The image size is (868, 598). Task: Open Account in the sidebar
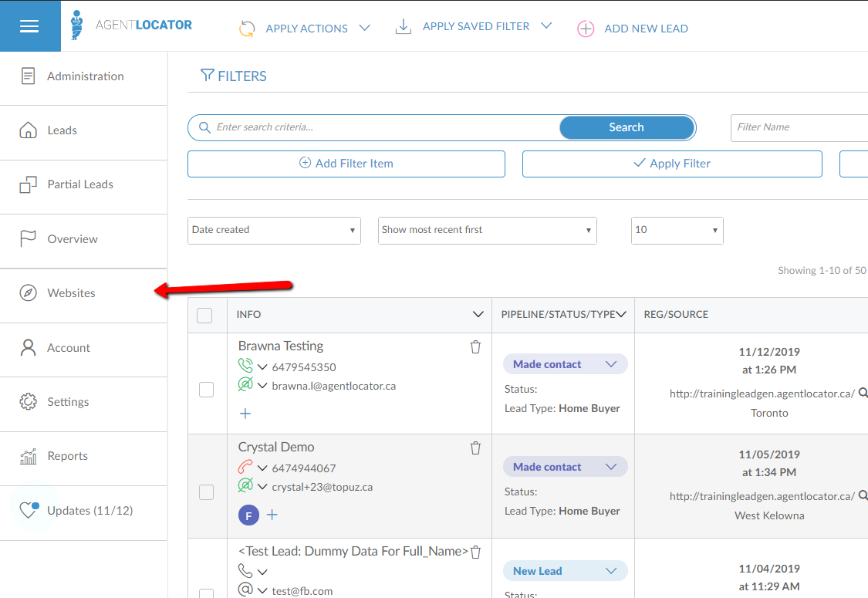point(83,348)
